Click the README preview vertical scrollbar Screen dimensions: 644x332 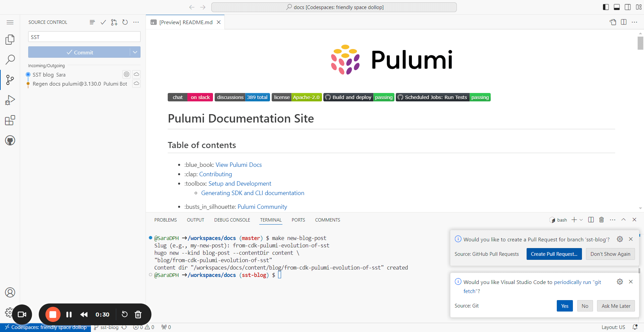point(640,43)
